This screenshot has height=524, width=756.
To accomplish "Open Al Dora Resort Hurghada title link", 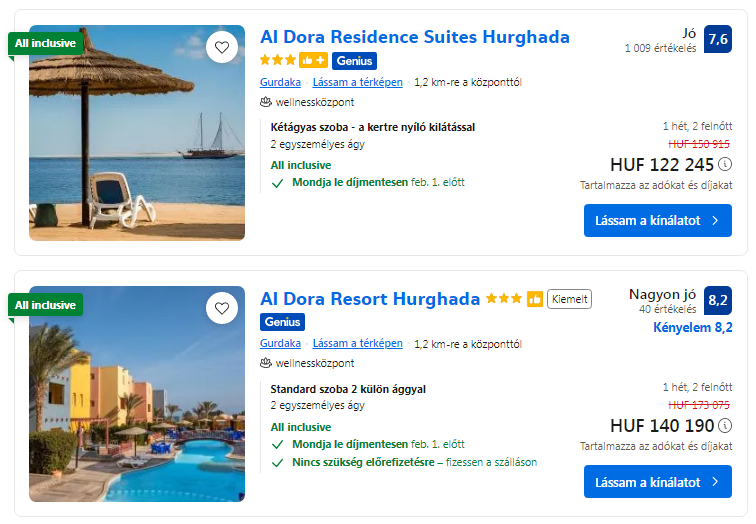I will click(370, 299).
